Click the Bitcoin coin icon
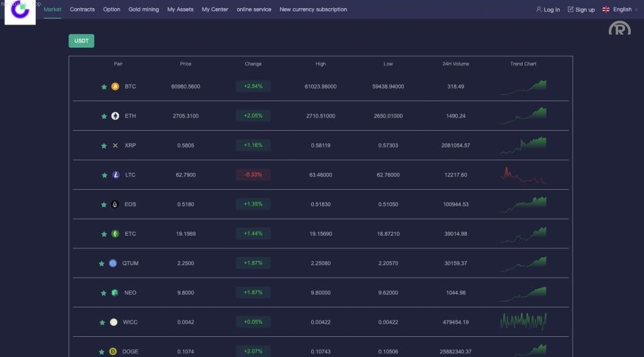The image size is (644, 357). [115, 87]
